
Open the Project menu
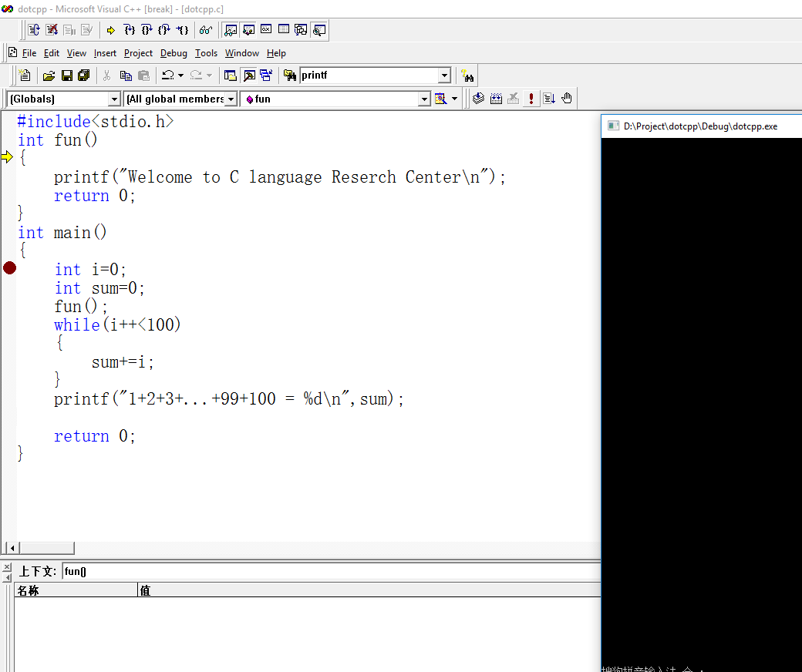(x=138, y=53)
